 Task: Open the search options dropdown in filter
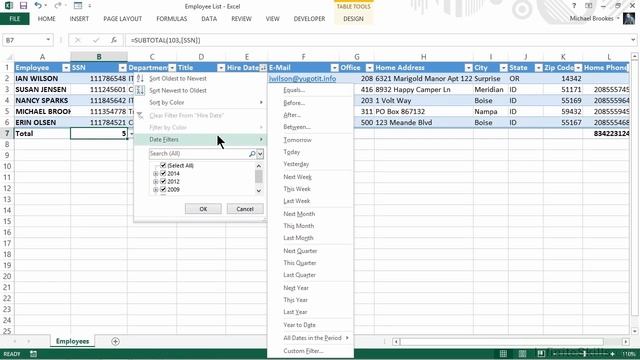(x=260, y=154)
